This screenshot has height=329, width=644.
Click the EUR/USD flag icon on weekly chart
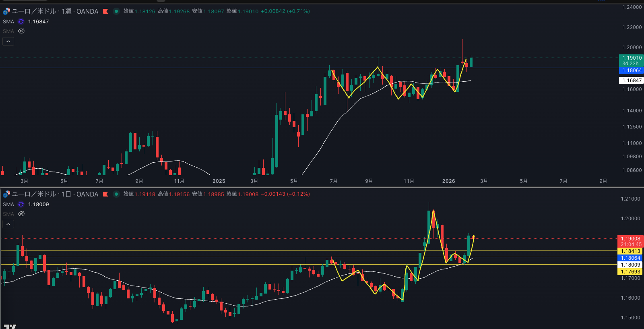coord(6,11)
